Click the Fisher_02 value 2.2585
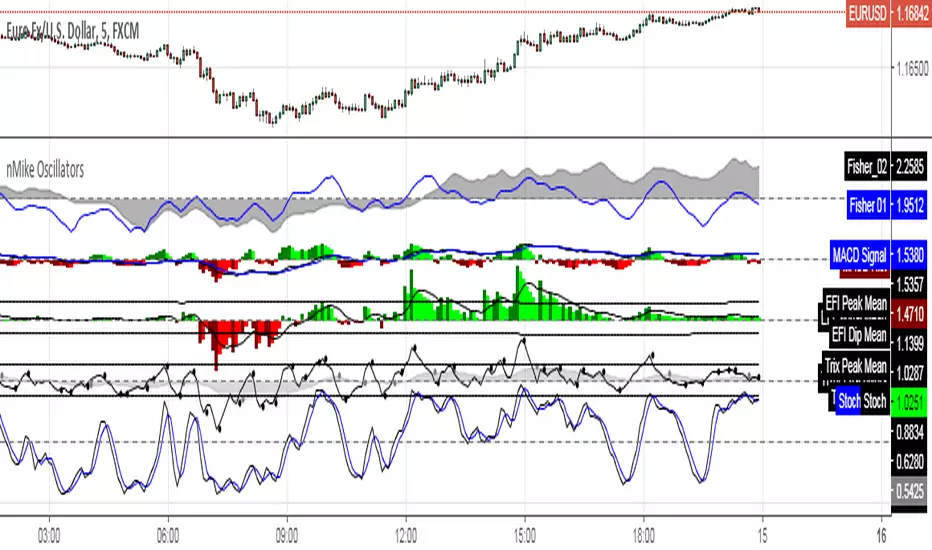This screenshot has width=932, height=550. [909, 166]
